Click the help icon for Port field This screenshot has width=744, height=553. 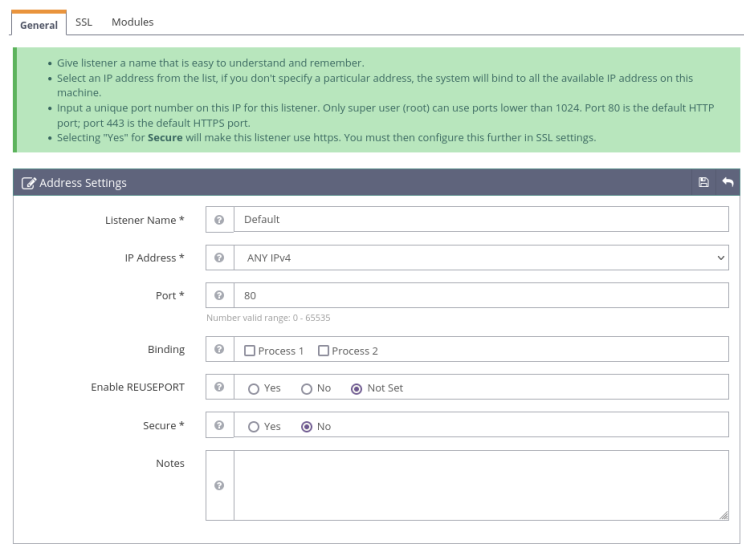pyautogui.click(x=219, y=296)
